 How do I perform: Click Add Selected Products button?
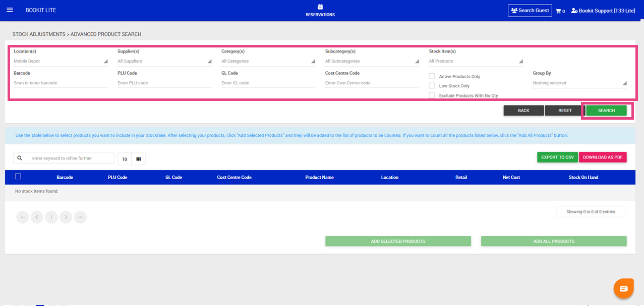click(398, 241)
